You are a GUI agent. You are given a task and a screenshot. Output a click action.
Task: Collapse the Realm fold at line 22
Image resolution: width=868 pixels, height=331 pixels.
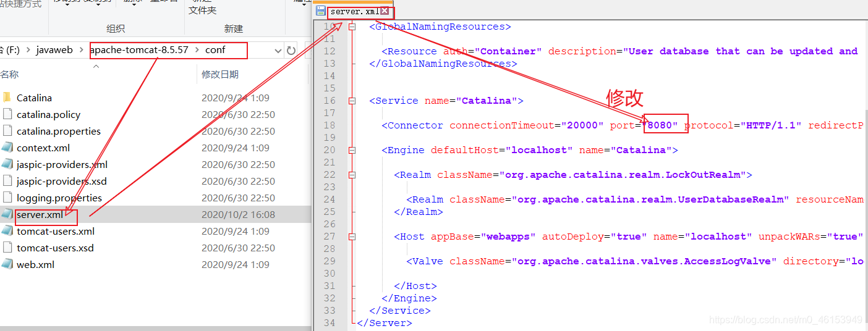coord(352,175)
